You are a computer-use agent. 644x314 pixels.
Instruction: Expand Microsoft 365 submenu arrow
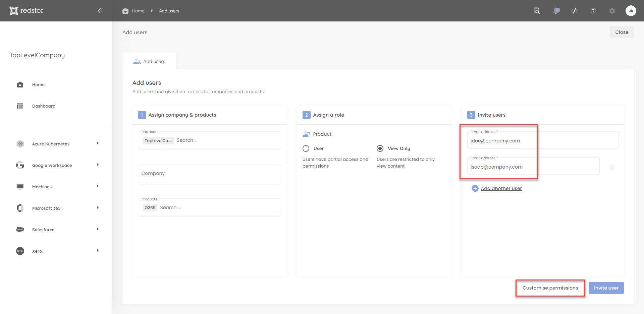(98, 208)
